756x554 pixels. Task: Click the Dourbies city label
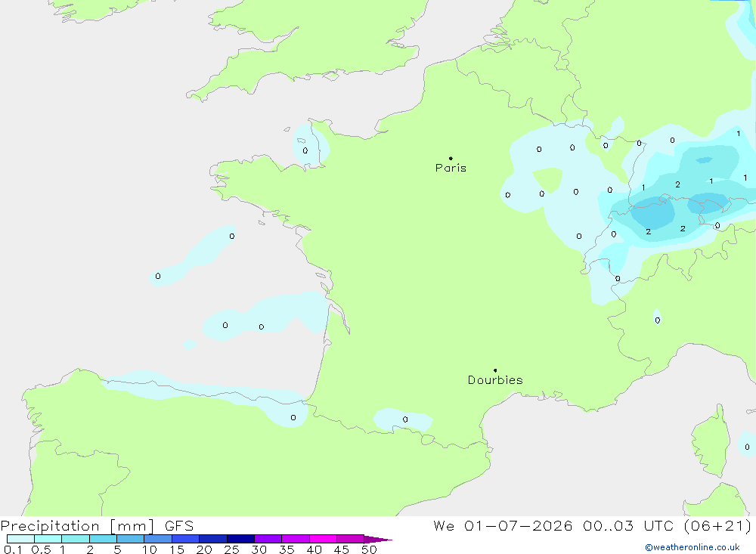pos(495,380)
